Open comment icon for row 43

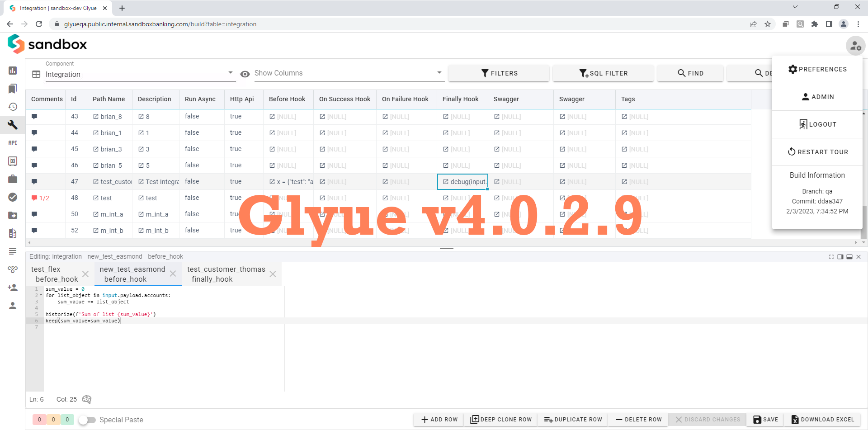tap(34, 117)
